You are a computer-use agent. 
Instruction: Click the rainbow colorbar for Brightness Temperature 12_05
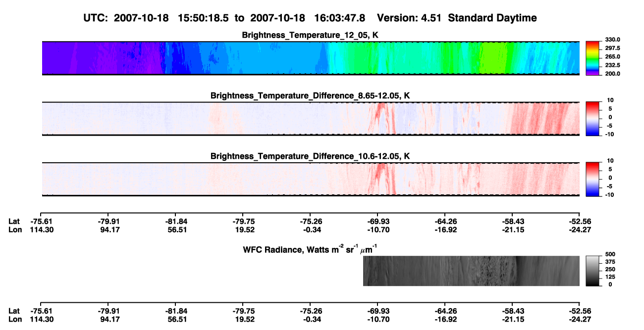(x=592, y=58)
